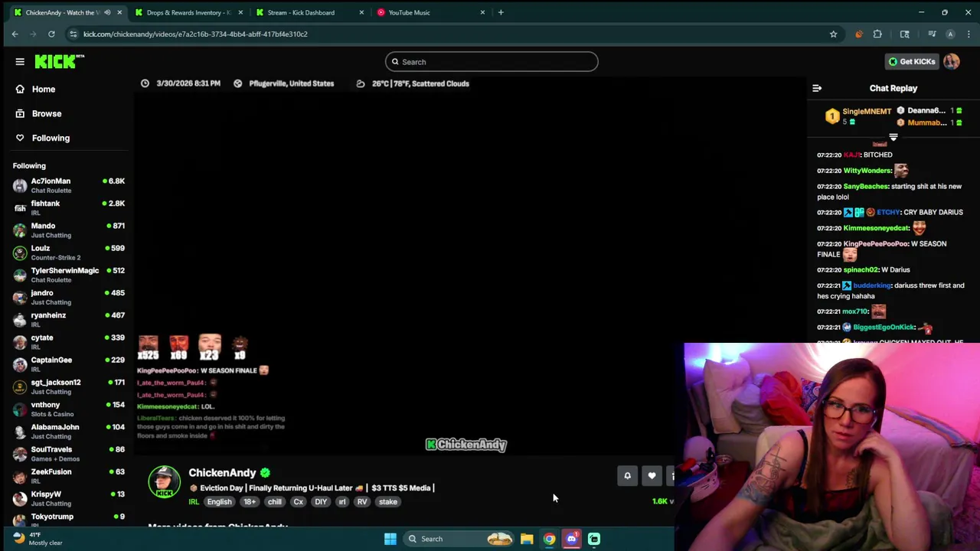Viewport: 980px width, 551px height.
Task: Toggle channel notification bell
Action: (627, 476)
